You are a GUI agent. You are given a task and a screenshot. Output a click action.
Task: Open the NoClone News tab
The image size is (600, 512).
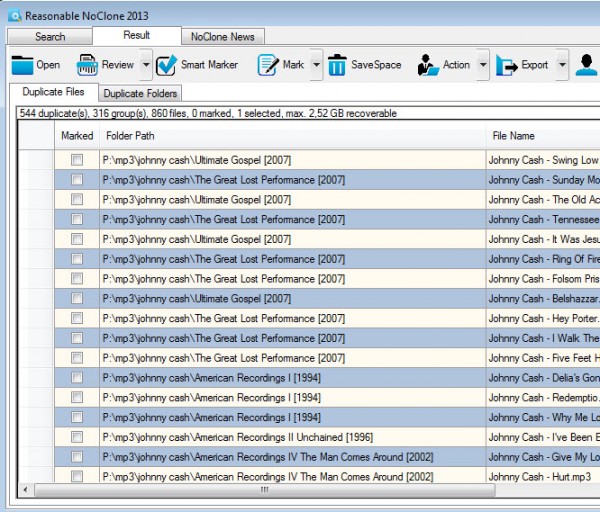coord(223,37)
